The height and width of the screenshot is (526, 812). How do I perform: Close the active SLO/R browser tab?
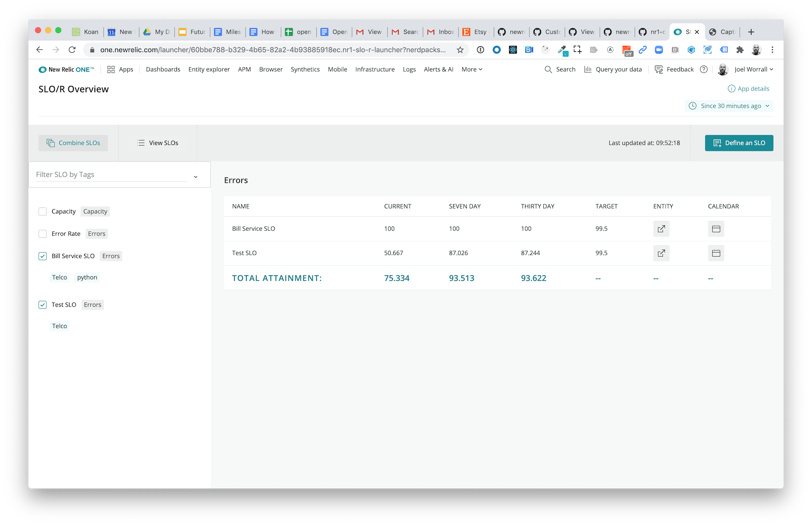click(x=697, y=32)
